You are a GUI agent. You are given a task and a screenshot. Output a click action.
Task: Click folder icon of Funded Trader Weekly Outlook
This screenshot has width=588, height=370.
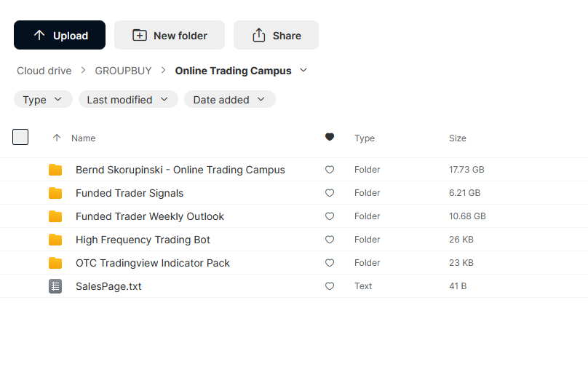click(x=55, y=216)
